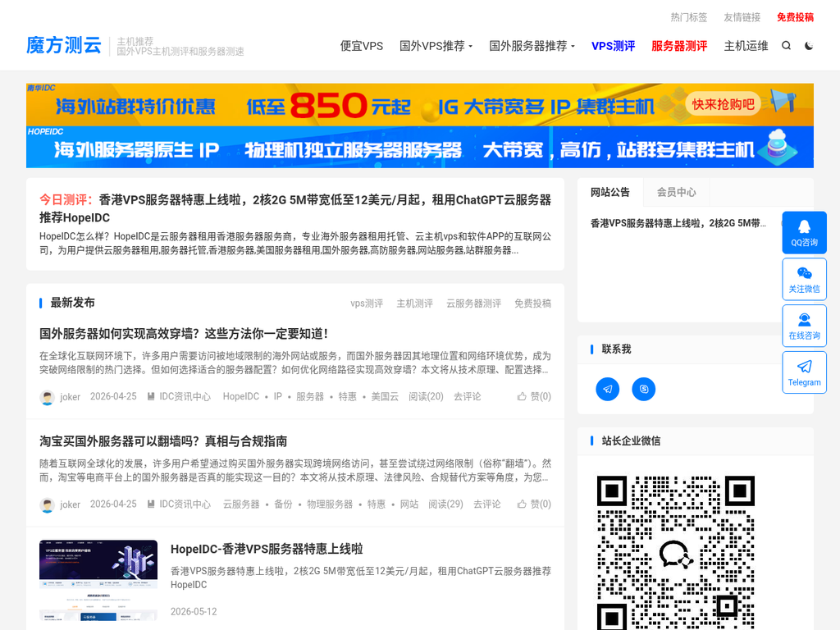This screenshot has height=630, width=840.
Task: Click the 备份 tag
Action: tap(283, 504)
